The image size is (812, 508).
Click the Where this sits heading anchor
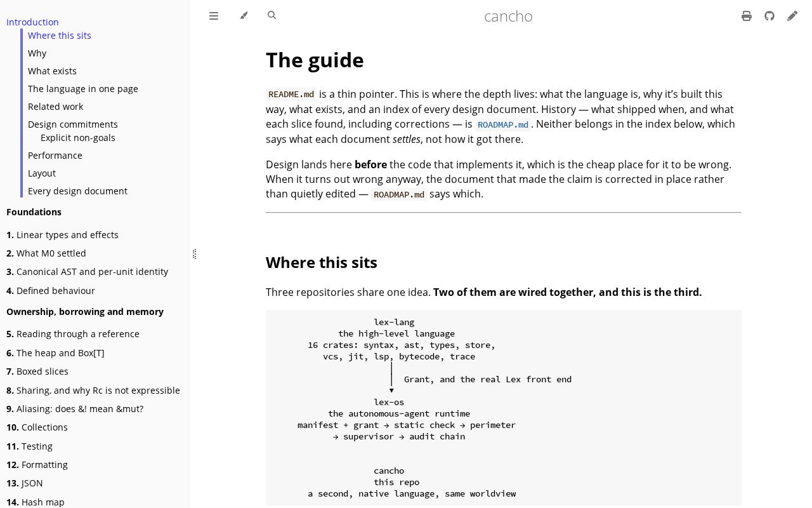(322, 262)
